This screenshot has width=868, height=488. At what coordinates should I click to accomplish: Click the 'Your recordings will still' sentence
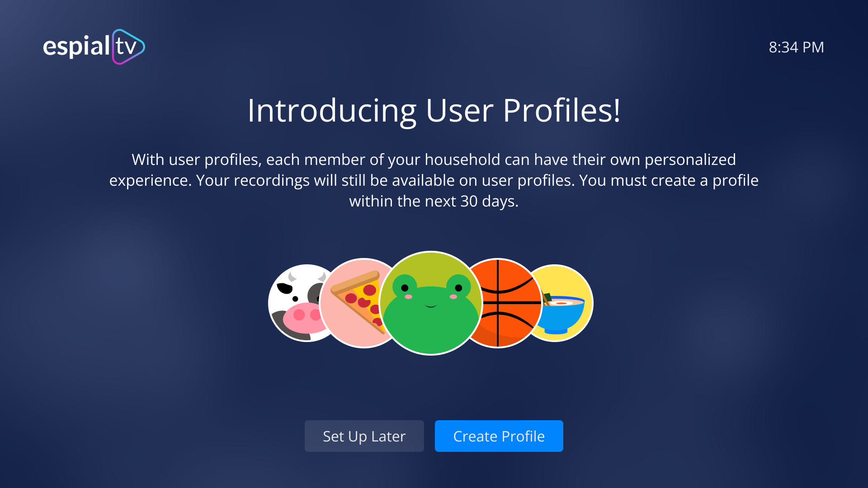click(x=385, y=180)
